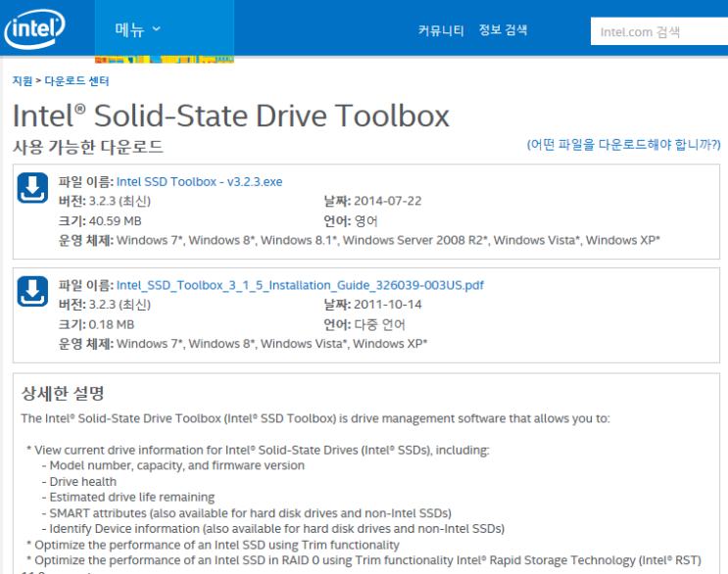This screenshot has height=574, width=728.
Task: Select size value '40.59 MB'
Action: (x=116, y=220)
